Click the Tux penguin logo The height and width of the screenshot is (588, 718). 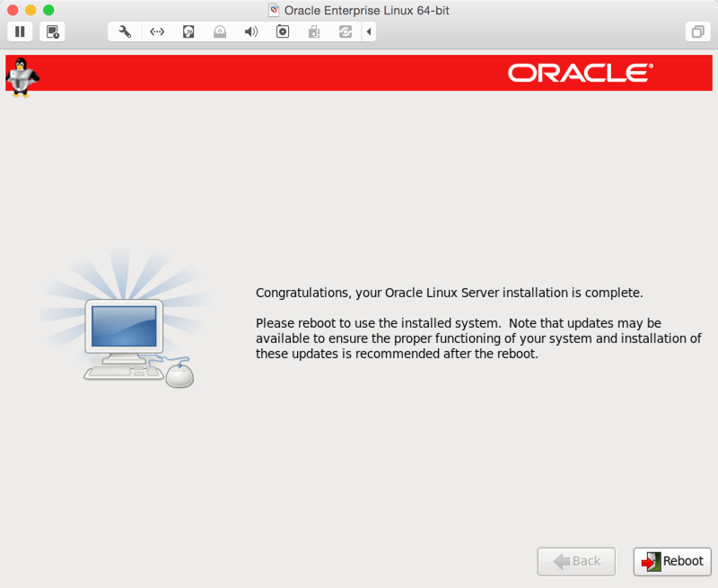22,77
